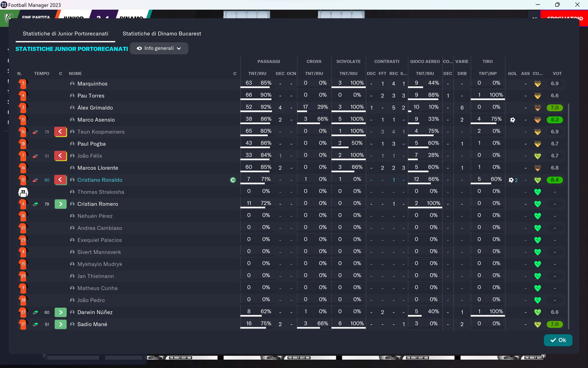Sort by the ASS column header
The width and height of the screenshot is (588, 368).
tap(525, 74)
